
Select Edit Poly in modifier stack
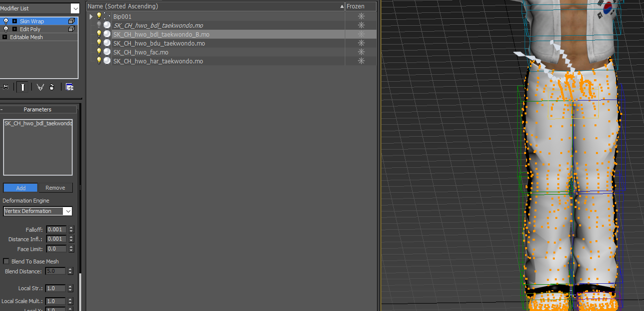(30, 29)
